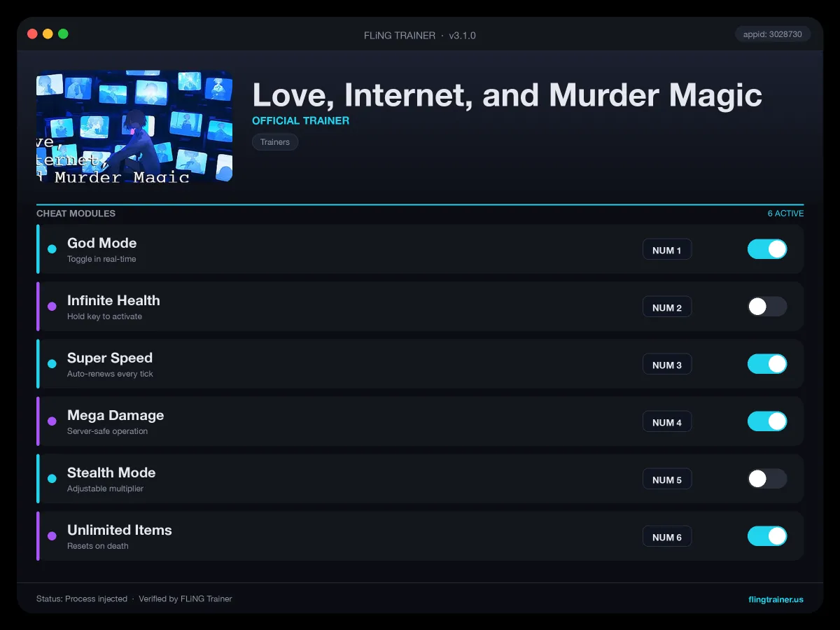Image resolution: width=840 pixels, height=630 pixels.
Task: Select the Stealth Mode title text
Action: [111, 472]
